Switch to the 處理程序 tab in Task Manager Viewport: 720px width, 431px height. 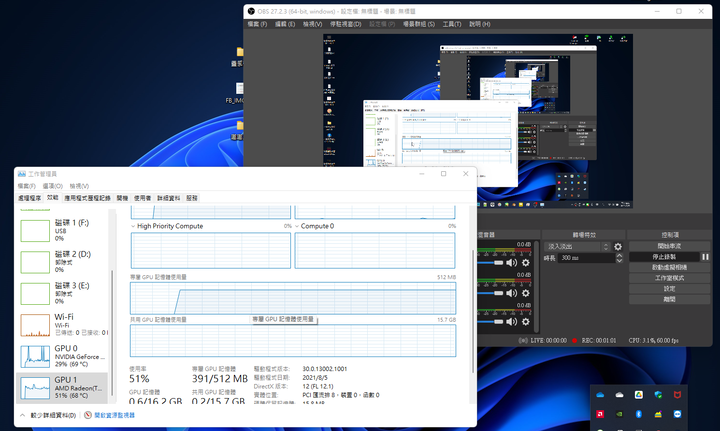click(29, 198)
